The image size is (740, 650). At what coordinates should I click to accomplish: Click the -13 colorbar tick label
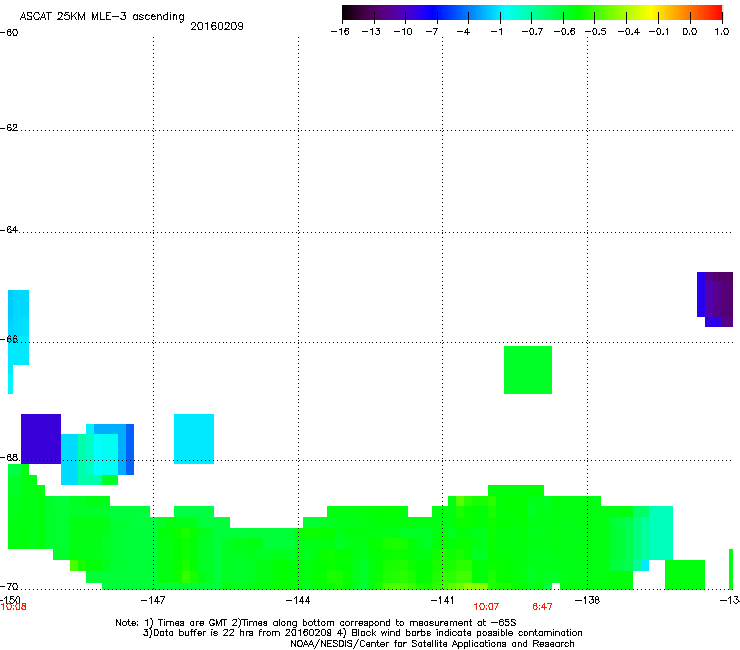371,32
